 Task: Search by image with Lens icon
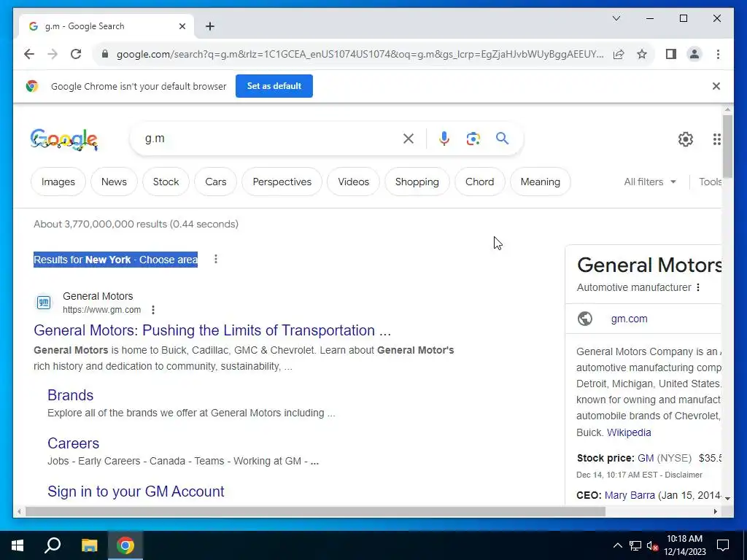473,139
